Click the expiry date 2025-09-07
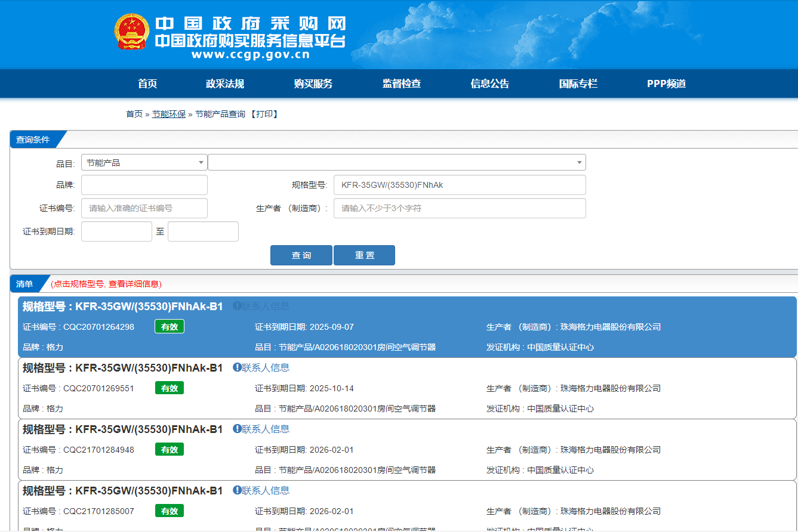 pos(331,327)
